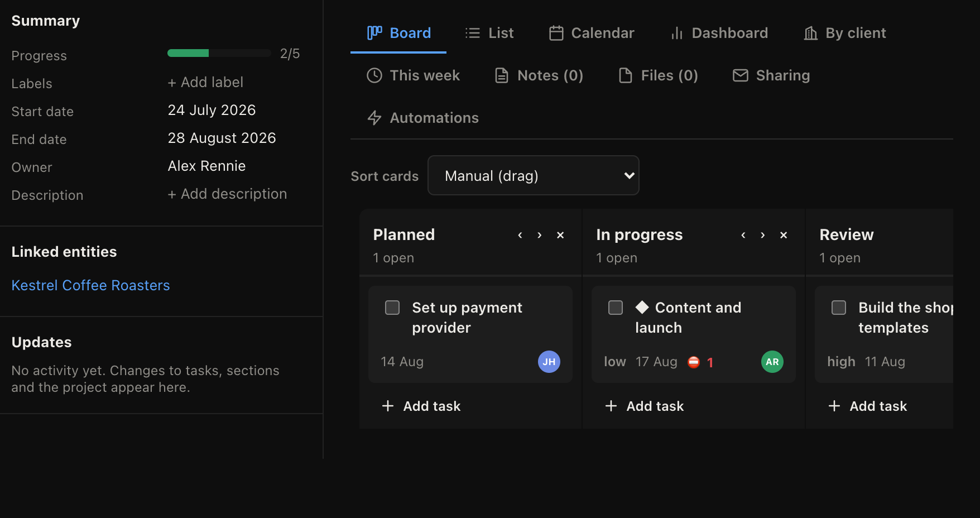Click + Add description

click(227, 194)
